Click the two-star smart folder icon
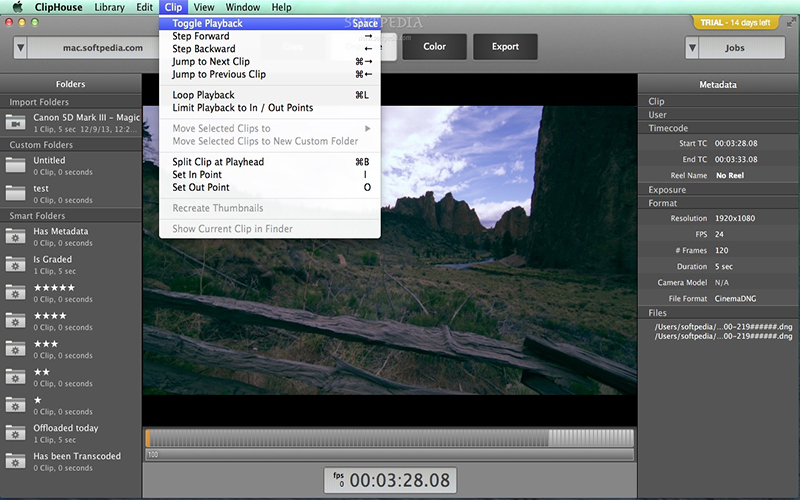The image size is (800, 500). pos(15,377)
